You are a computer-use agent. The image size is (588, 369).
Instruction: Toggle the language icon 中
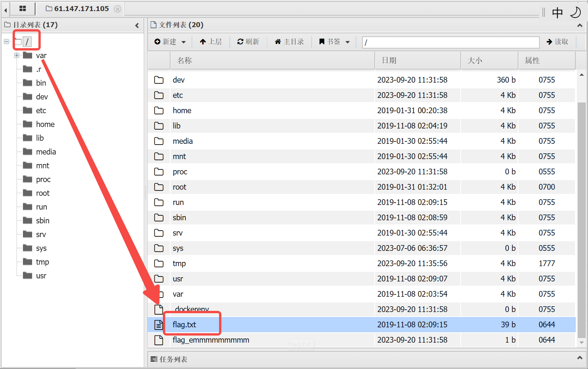557,13
